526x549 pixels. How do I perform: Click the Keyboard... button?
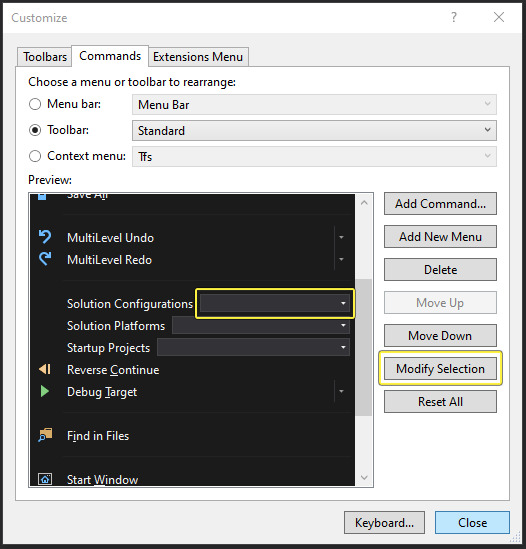pos(385,522)
